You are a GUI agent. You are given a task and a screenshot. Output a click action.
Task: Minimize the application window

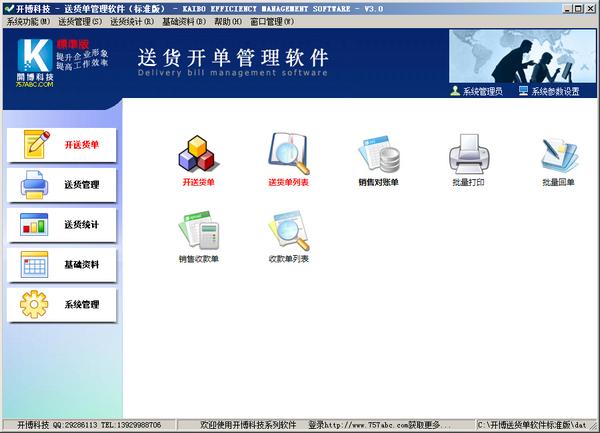[x=567, y=8]
